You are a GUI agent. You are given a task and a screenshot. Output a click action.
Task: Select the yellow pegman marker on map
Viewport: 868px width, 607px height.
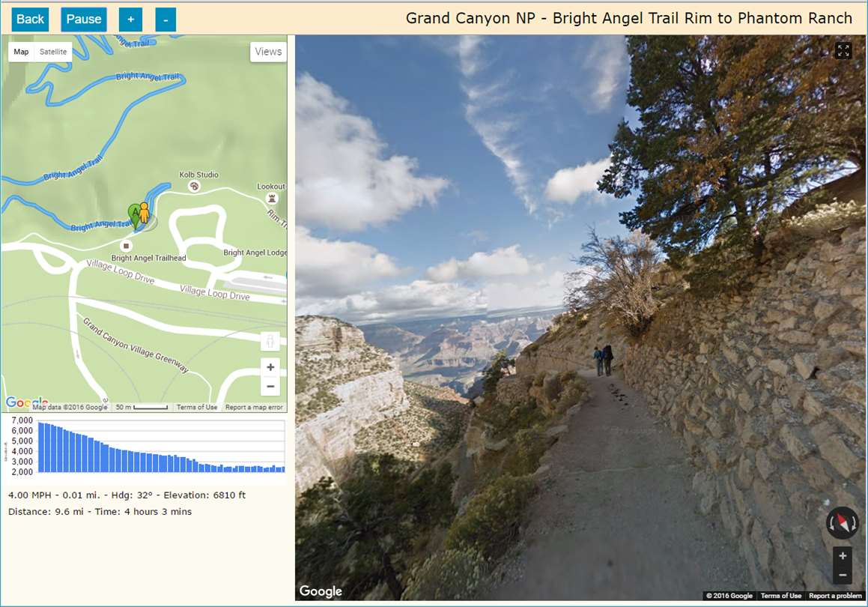coord(144,213)
